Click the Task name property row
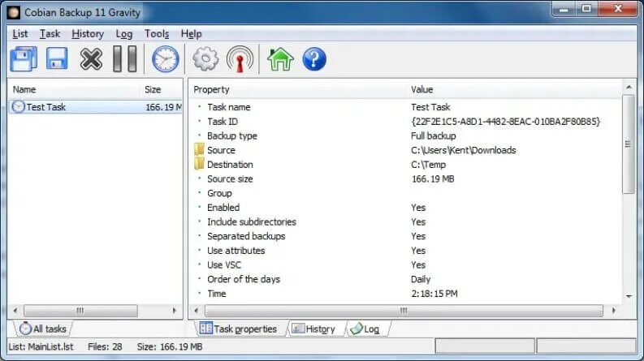 [406, 107]
